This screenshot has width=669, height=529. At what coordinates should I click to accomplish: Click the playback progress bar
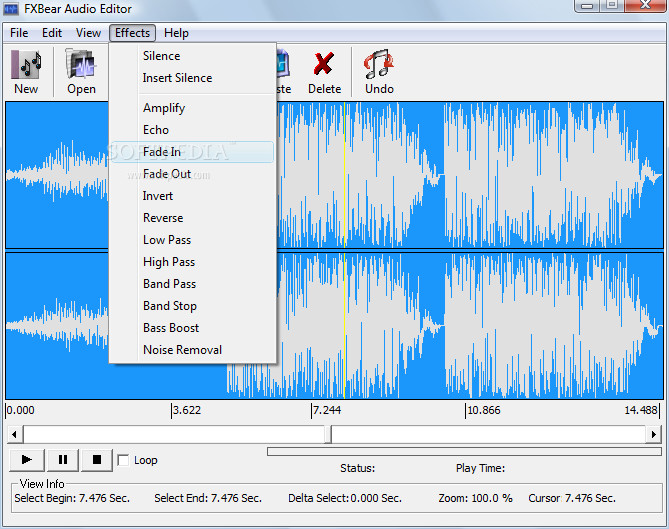[x=464, y=451]
